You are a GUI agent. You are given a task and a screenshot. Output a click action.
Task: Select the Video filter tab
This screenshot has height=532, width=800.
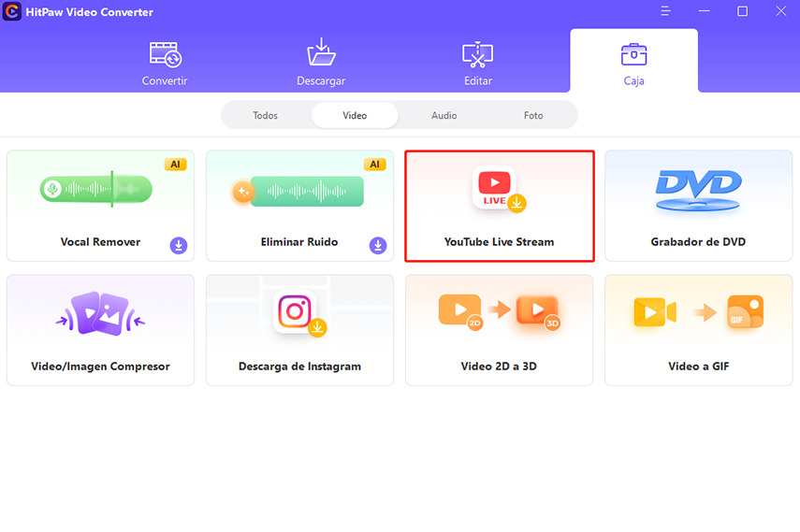point(355,115)
